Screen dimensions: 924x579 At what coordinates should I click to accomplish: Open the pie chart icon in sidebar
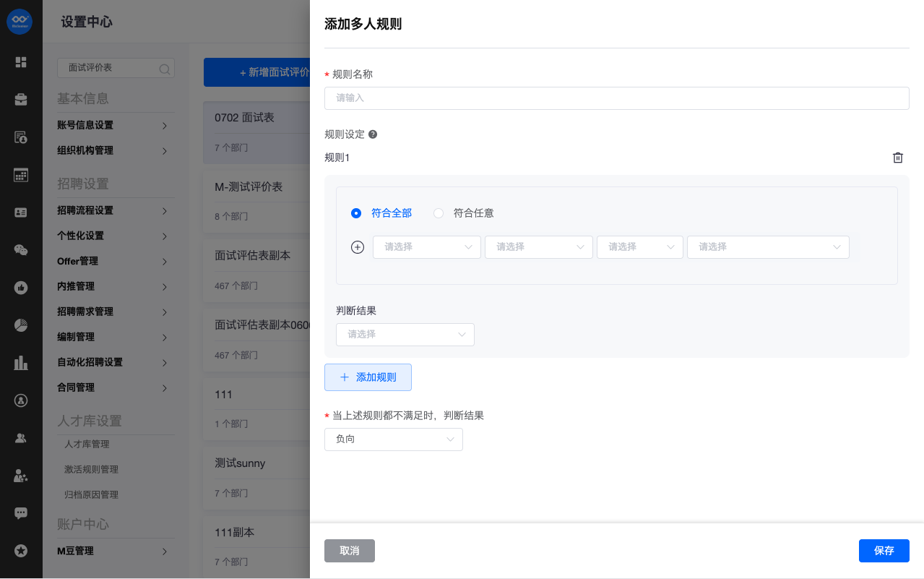coord(21,325)
